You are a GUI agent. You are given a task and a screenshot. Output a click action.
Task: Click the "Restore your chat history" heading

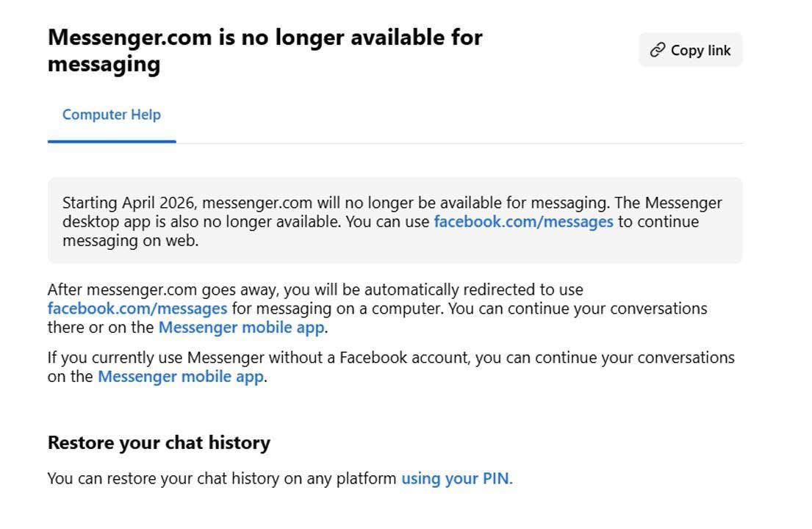coord(159,443)
